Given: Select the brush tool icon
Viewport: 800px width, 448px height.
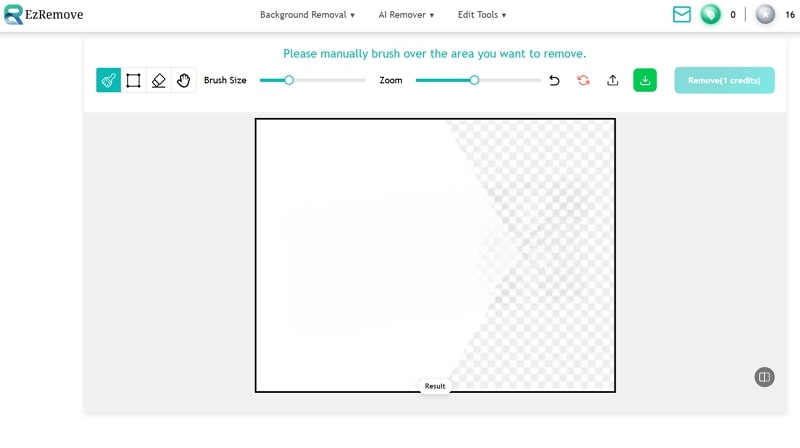Looking at the screenshot, I should [x=108, y=80].
